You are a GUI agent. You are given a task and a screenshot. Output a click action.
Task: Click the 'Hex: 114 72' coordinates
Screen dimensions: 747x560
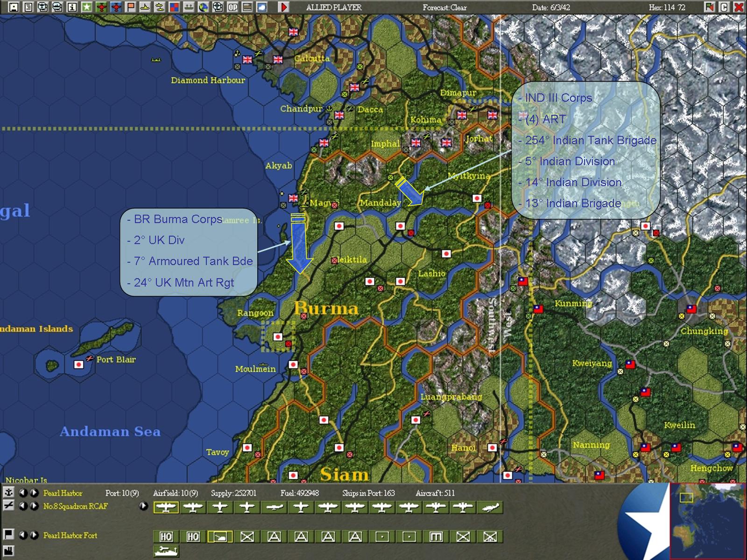(x=667, y=7)
